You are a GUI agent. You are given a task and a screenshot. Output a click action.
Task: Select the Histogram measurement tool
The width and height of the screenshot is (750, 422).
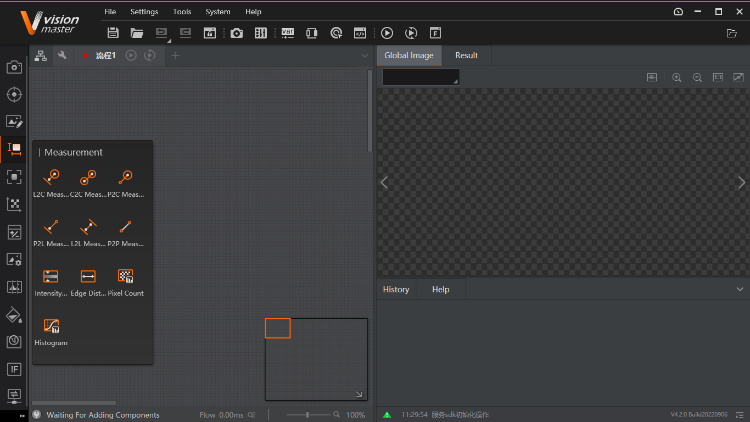click(x=51, y=326)
